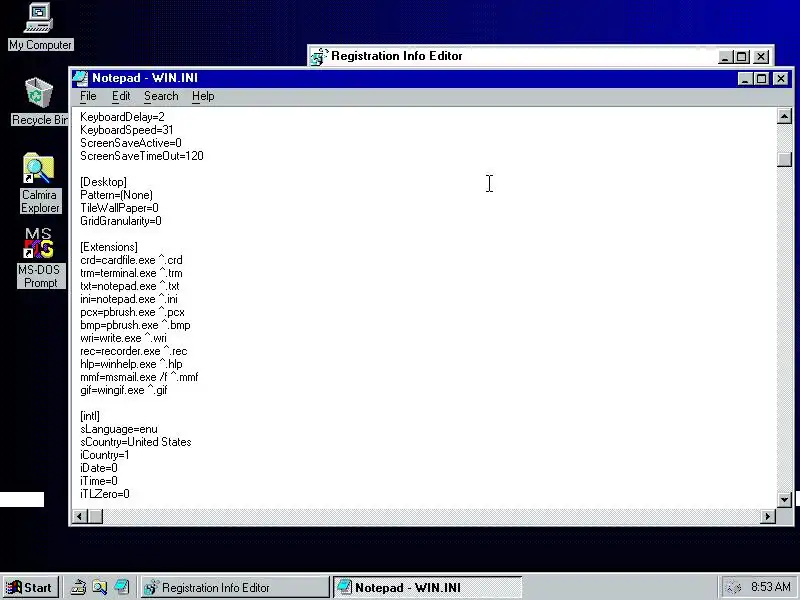Open the Edit menu in Notepad
The height and width of the screenshot is (600, 800).
(x=121, y=96)
